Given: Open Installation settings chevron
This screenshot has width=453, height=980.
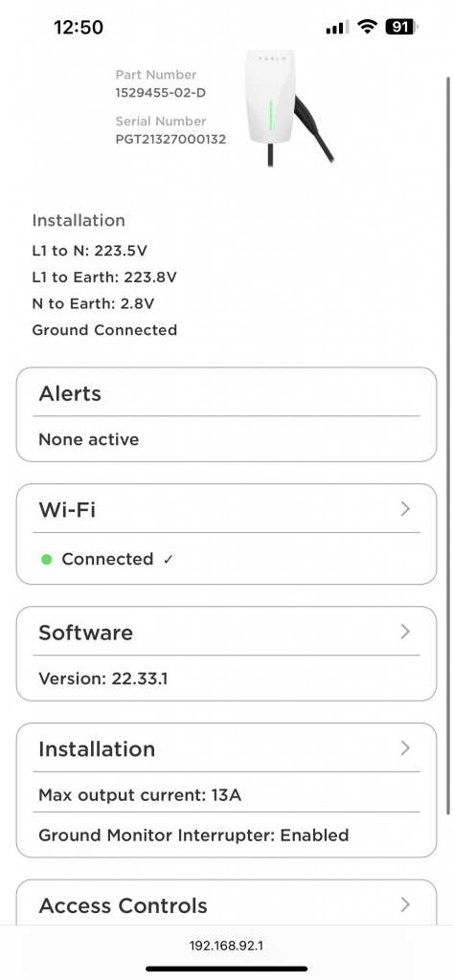Looking at the screenshot, I should tap(405, 748).
